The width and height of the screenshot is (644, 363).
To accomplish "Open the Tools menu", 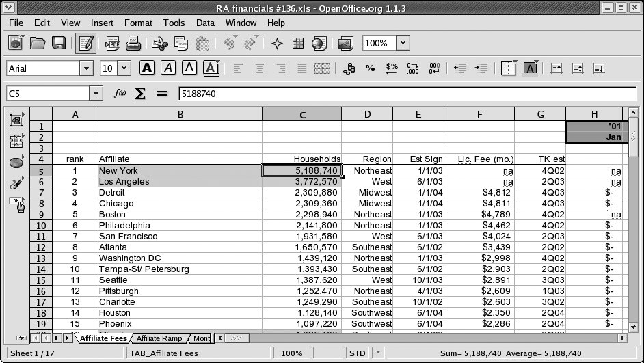I will 174,23.
